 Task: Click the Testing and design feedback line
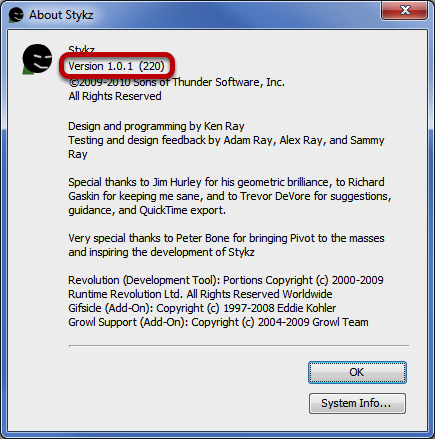pyautogui.click(x=226, y=140)
